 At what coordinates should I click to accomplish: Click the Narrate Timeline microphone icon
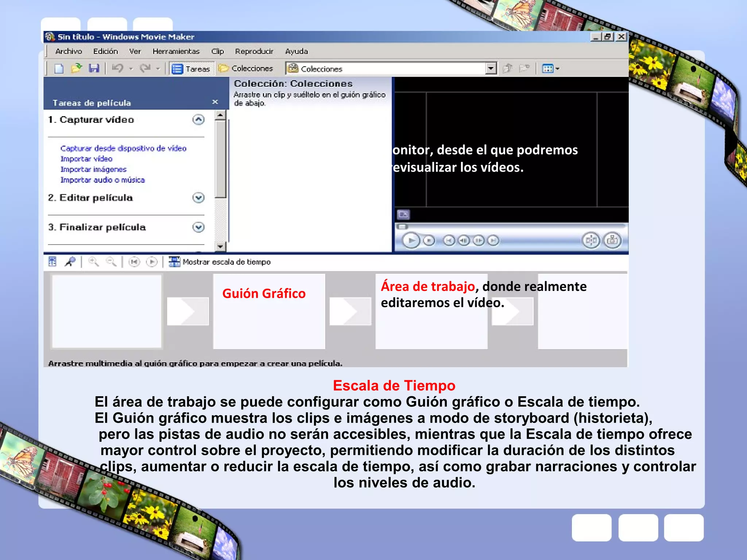[x=70, y=262]
